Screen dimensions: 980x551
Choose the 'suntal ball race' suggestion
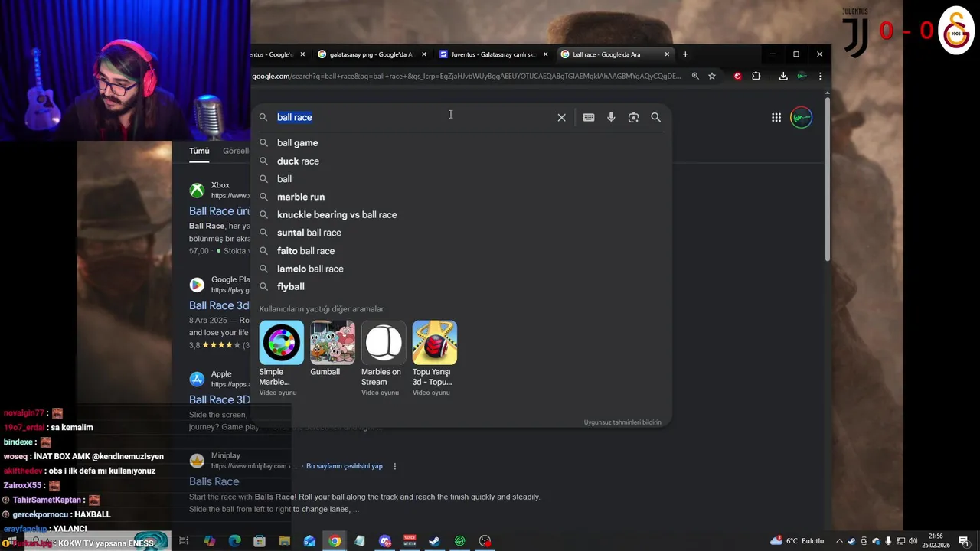(x=309, y=233)
